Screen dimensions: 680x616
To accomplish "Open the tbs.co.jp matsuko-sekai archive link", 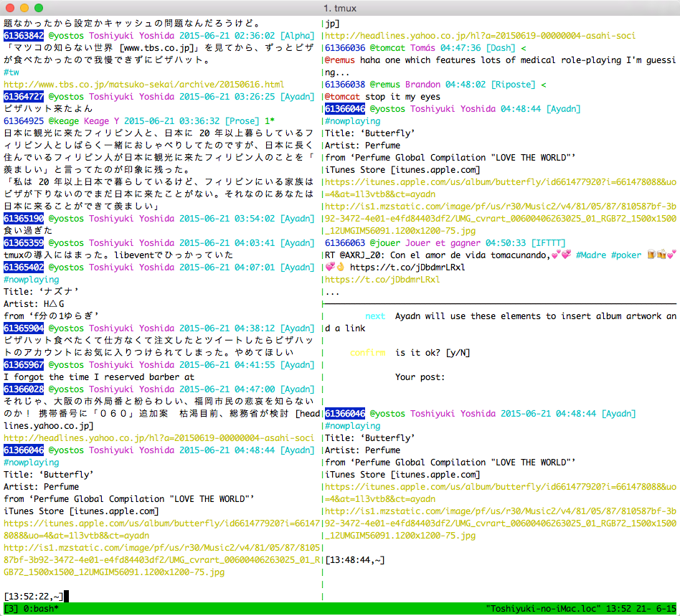I will pos(143,84).
